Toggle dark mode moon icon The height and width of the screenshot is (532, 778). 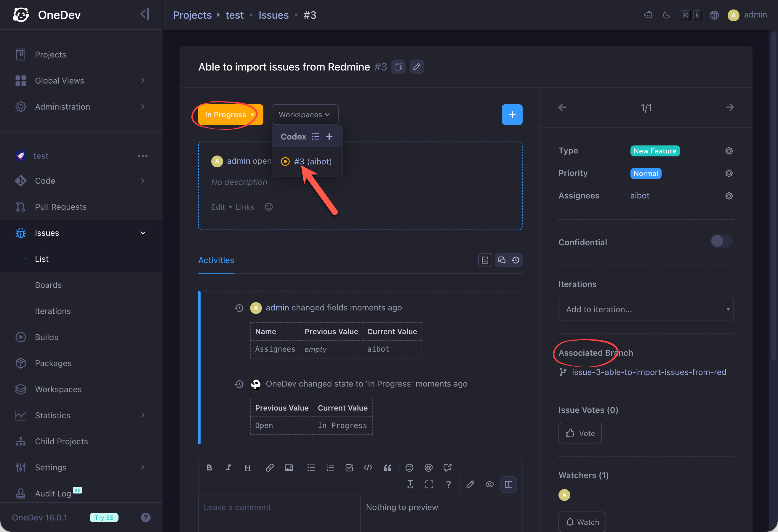666,15
